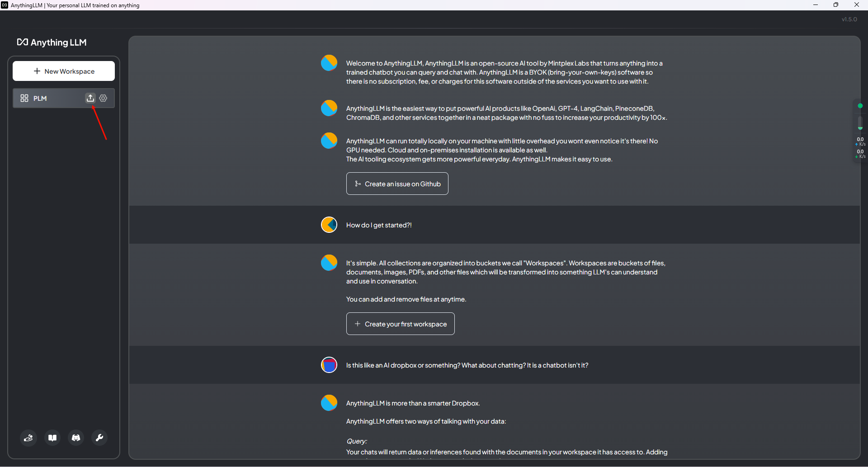
Task: Click the PLM workspace grid icon
Action: [24, 98]
